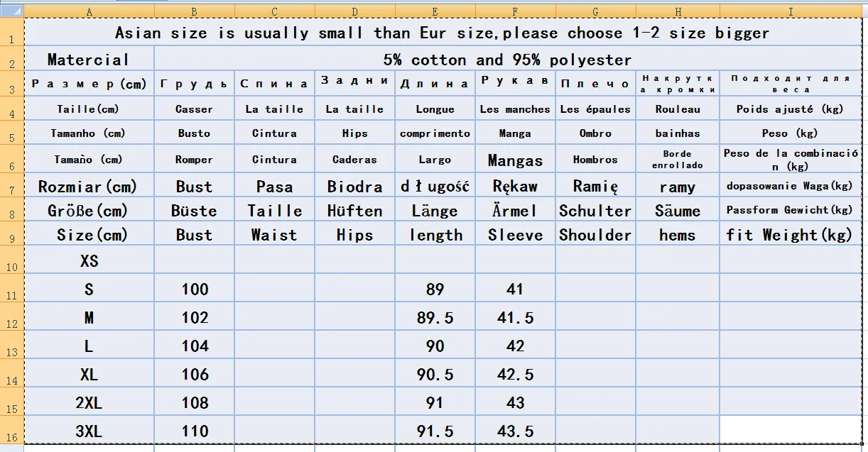The image size is (868, 452).
Task: Click the 5% cotton and 95% polyester cell
Action: pos(507,60)
